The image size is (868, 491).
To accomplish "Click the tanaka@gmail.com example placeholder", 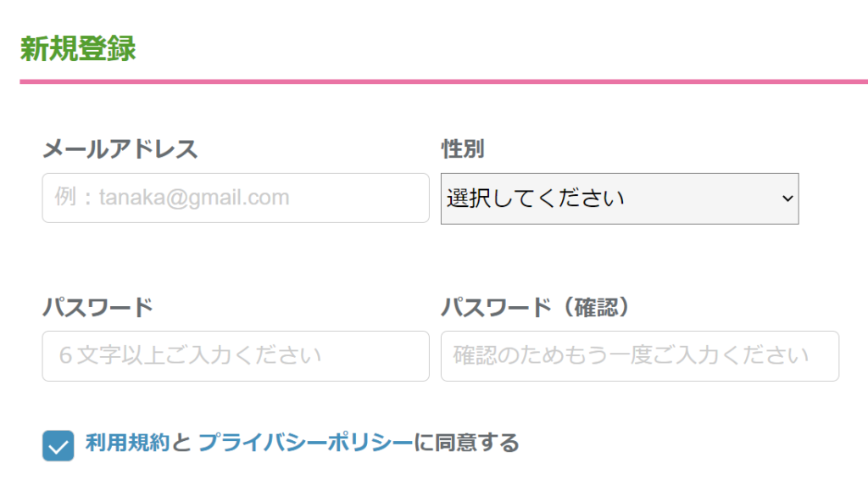I will (194, 198).
